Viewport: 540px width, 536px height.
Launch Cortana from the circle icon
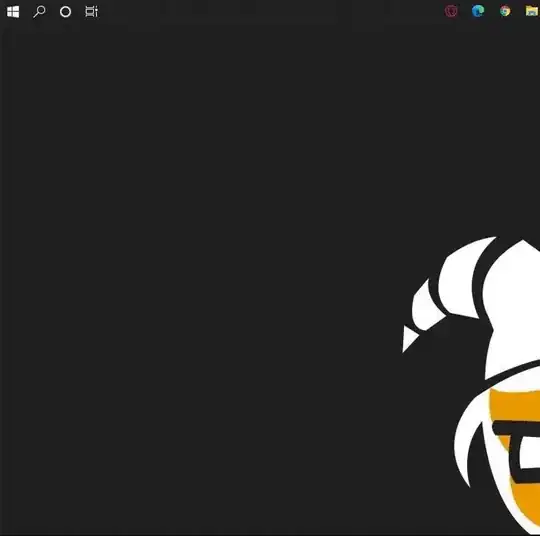point(65,12)
